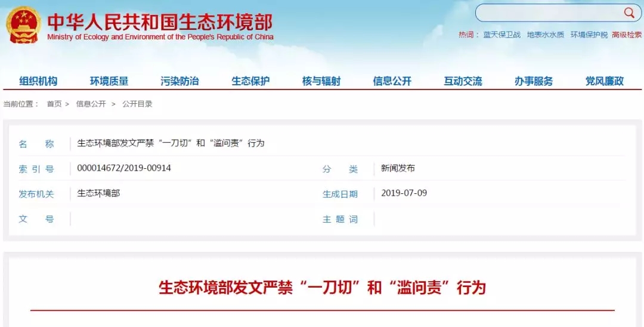Click the national emblem logo
Image resolution: width=644 pixels, height=327 pixels.
24,26
